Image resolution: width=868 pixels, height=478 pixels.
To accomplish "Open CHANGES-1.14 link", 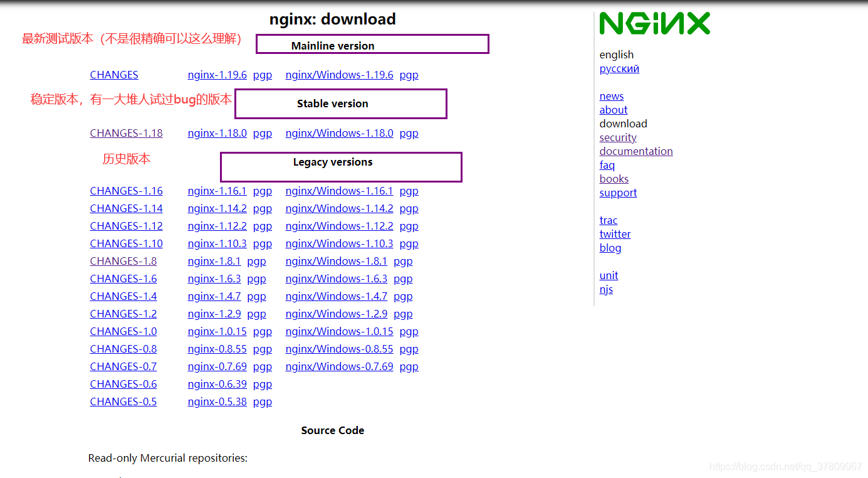I will click(x=126, y=208).
